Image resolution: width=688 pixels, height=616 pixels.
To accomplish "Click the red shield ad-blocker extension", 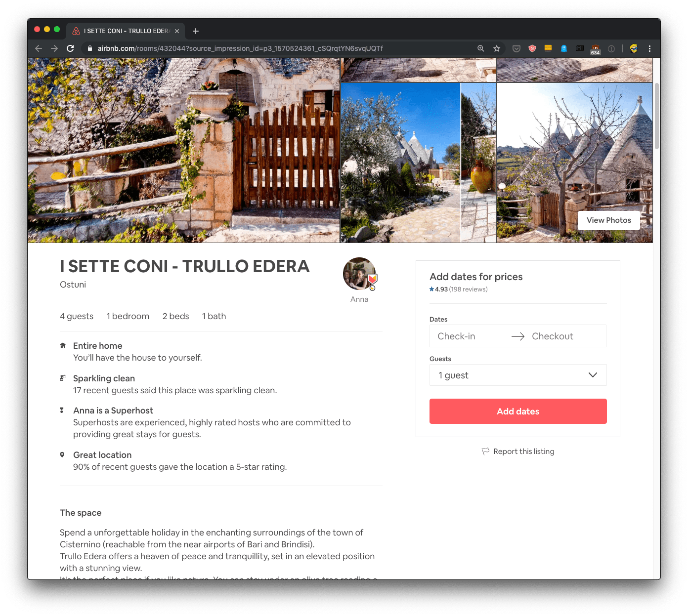I will (532, 48).
